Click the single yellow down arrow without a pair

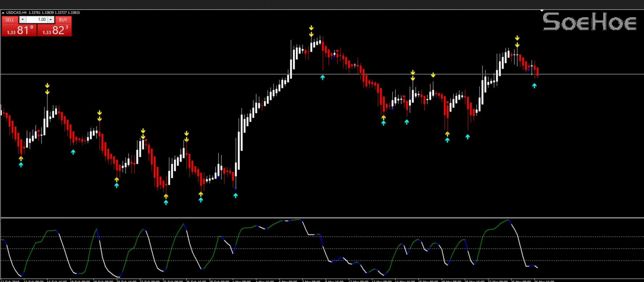pos(433,75)
